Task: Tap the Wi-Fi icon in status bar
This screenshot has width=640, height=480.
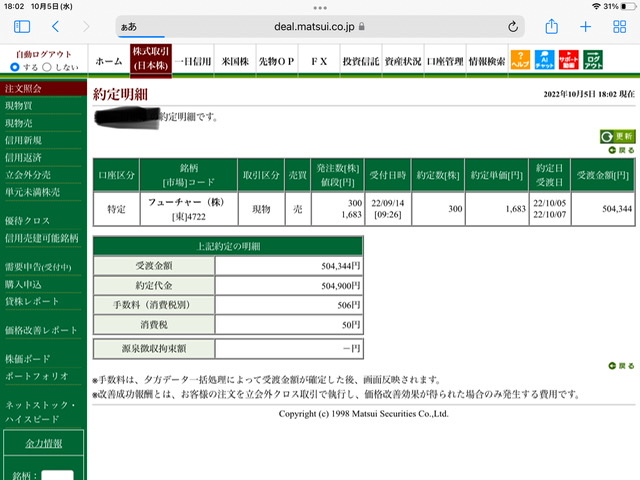Action: click(596, 7)
